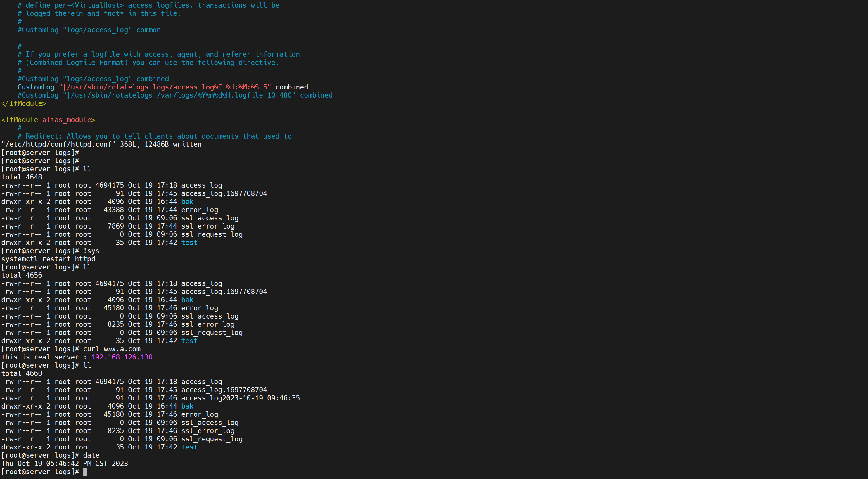The height and width of the screenshot is (479, 868).
Task: Click the closing </IfModule> tag
Action: pyautogui.click(x=24, y=103)
